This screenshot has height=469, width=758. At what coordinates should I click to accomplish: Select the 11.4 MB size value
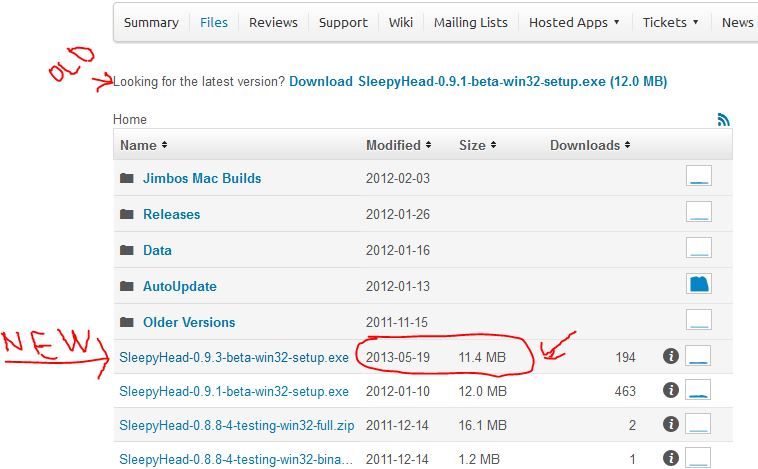pos(482,357)
